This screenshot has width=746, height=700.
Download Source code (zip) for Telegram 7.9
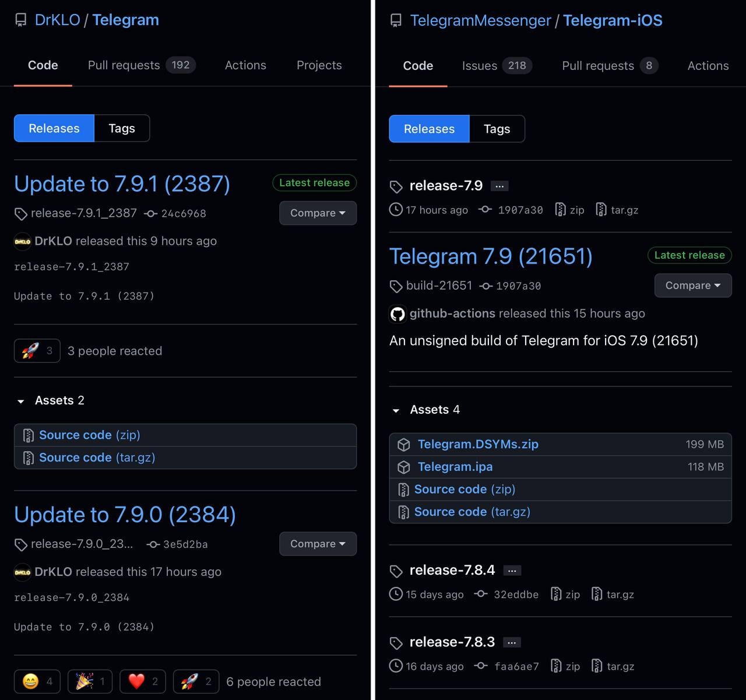click(465, 489)
